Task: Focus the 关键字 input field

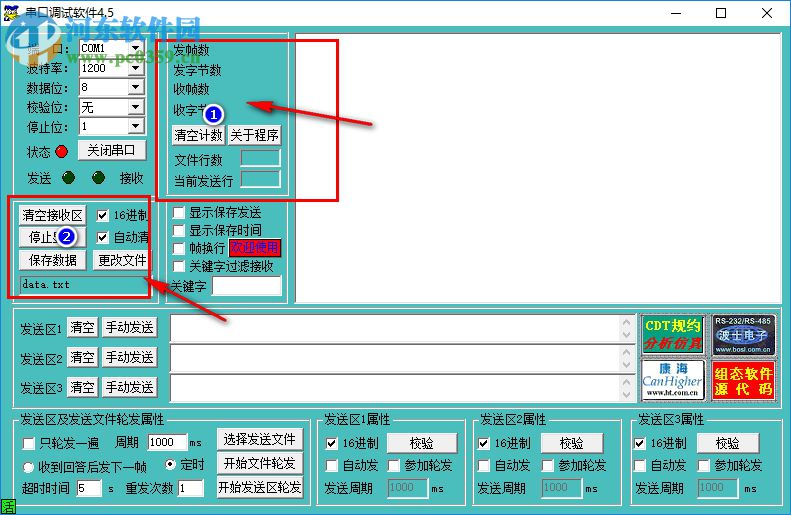Action: pos(247,285)
